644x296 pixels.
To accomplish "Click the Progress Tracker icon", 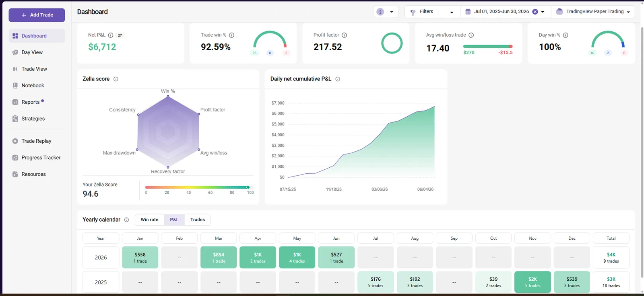I will tap(15, 158).
